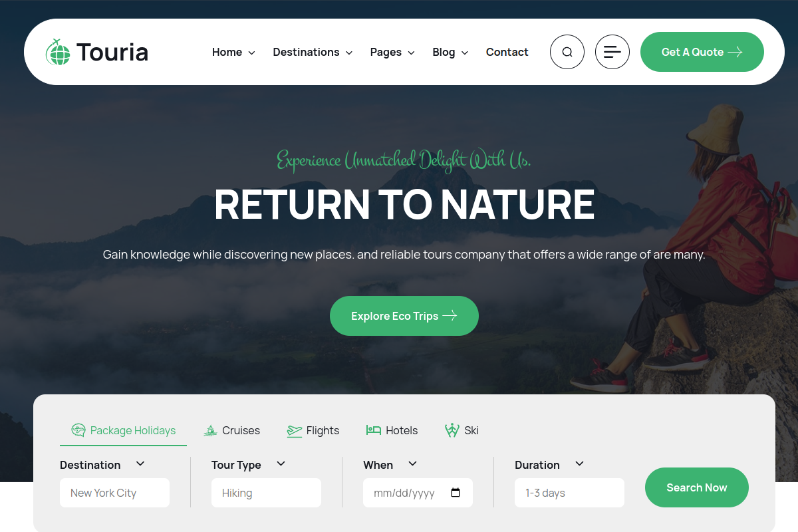Expand the Duration chevron

[x=579, y=464]
